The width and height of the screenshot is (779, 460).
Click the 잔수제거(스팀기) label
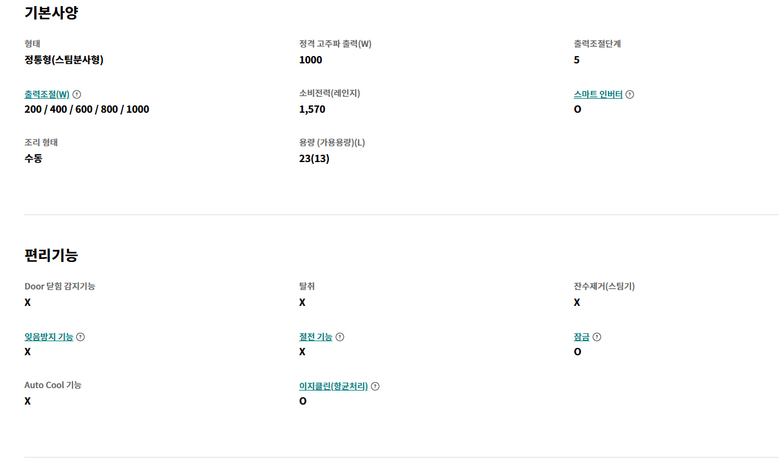[604, 286]
